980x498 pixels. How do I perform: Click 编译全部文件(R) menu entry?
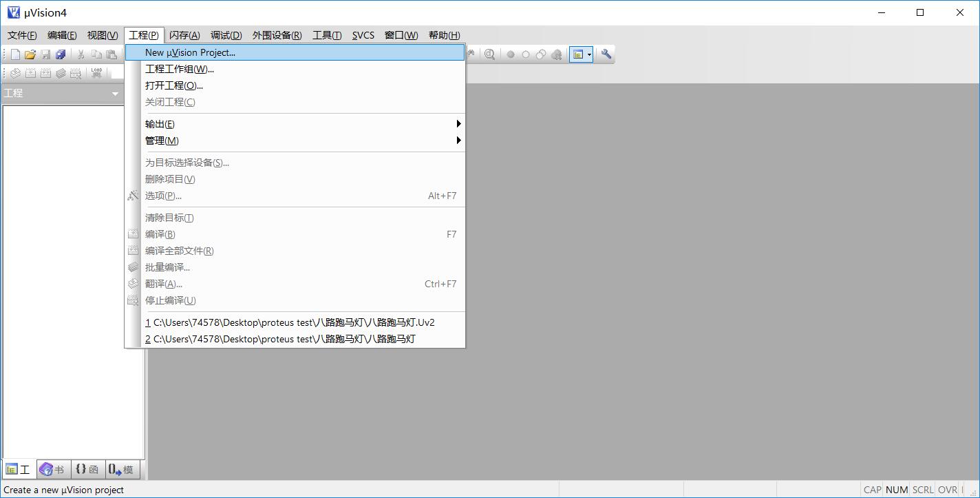click(x=295, y=251)
